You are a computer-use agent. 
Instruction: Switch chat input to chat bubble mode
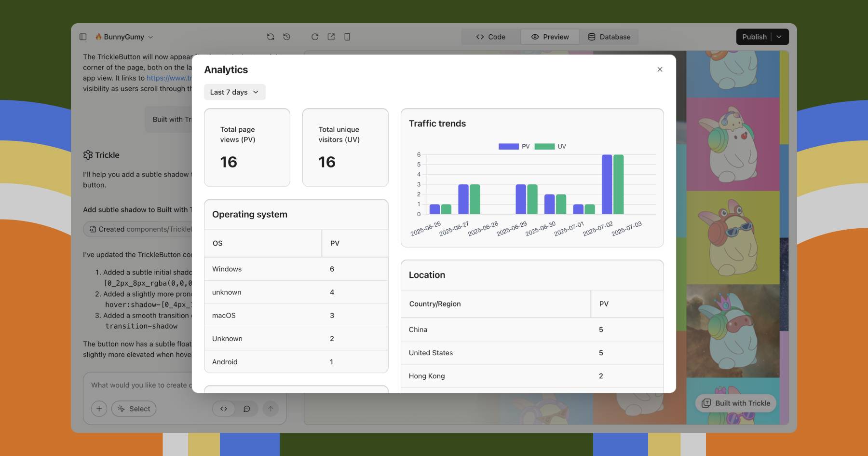[247, 409]
